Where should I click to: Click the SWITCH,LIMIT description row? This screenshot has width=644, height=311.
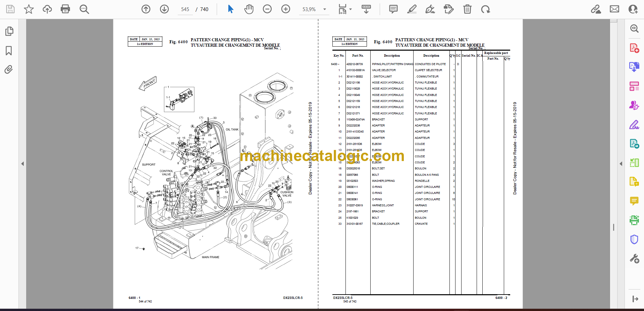tap(382, 76)
